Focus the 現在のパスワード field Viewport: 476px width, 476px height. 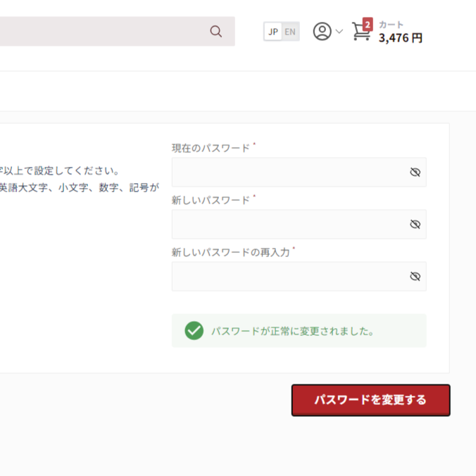pos(299,172)
